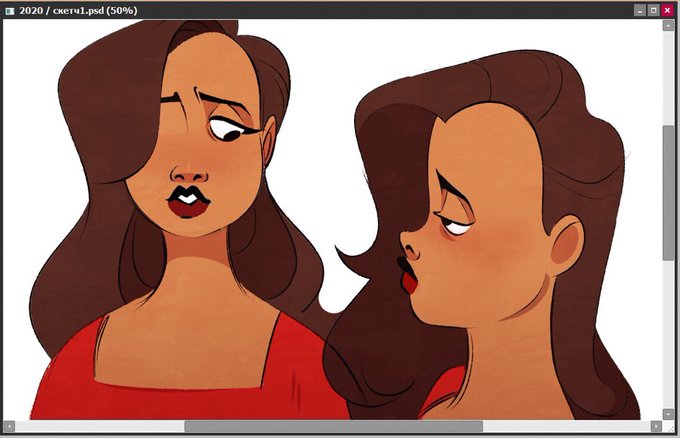Maximize the скетч1.psd document window
This screenshot has width=680, height=438.
click(x=654, y=10)
